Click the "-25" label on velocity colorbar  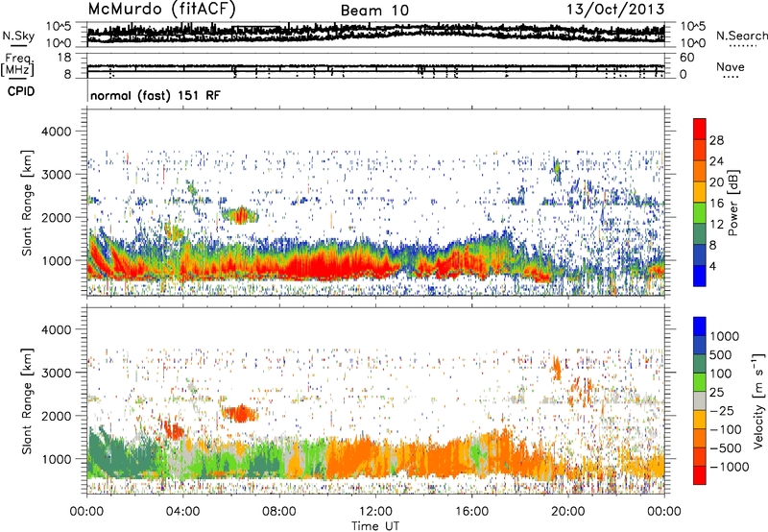[722, 411]
